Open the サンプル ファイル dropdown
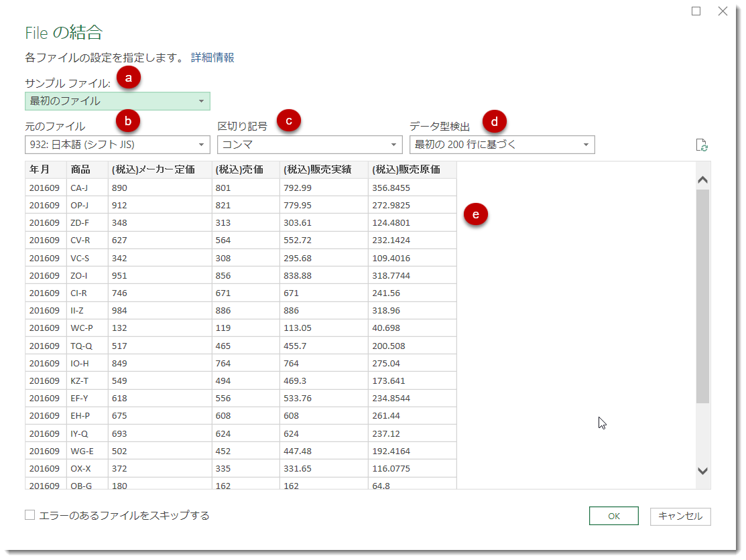Viewport: 746px width, 560px height. click(117, 101)
